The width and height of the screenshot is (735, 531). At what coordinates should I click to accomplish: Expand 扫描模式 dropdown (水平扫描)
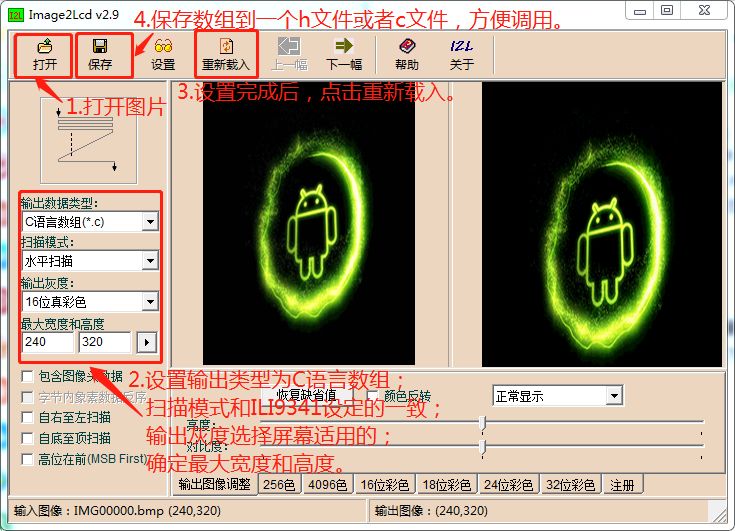pyautogui.click(x=150, y=261)
